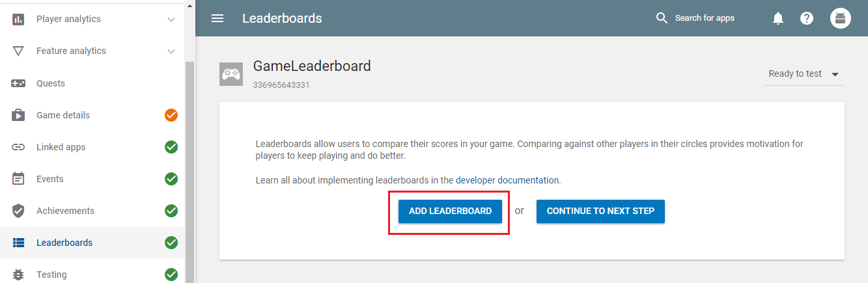Click the Search for apps field
Screen dimensions: 868x283
[x=705, y=18]
